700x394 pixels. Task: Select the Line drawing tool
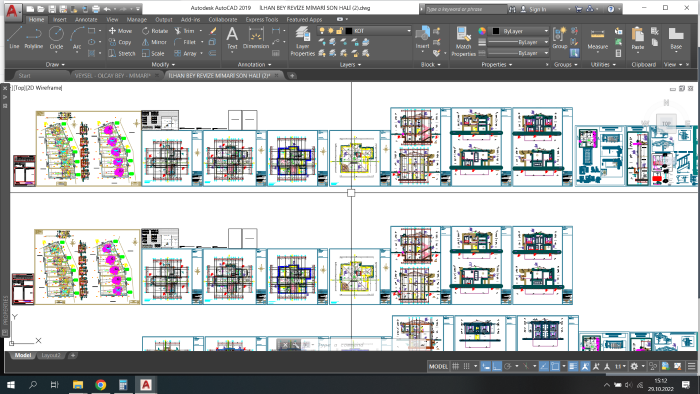(x=14, y=37)
